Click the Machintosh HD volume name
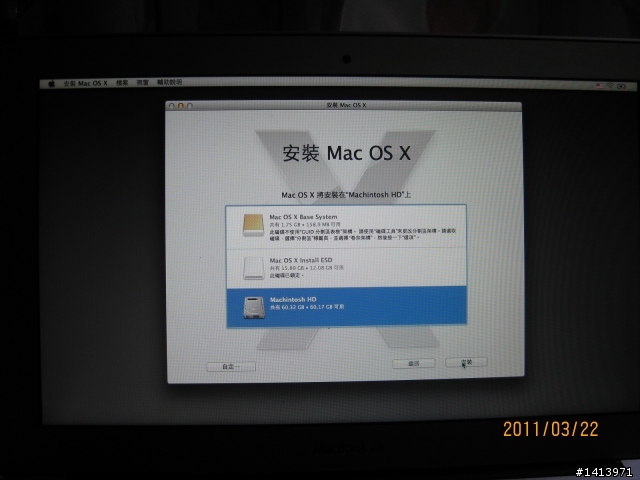Screen dimensions: 640x480 click(x=293, y=299)
